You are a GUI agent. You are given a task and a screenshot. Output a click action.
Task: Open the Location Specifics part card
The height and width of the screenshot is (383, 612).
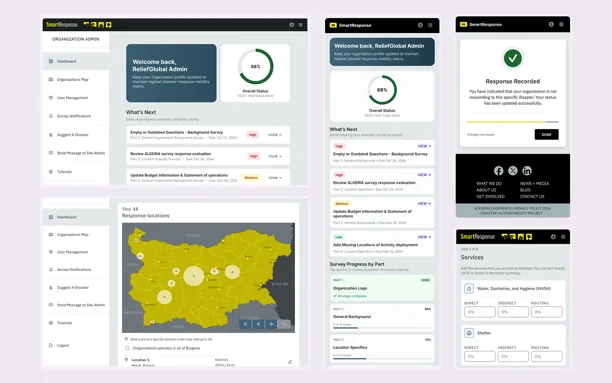coord(382,348)
